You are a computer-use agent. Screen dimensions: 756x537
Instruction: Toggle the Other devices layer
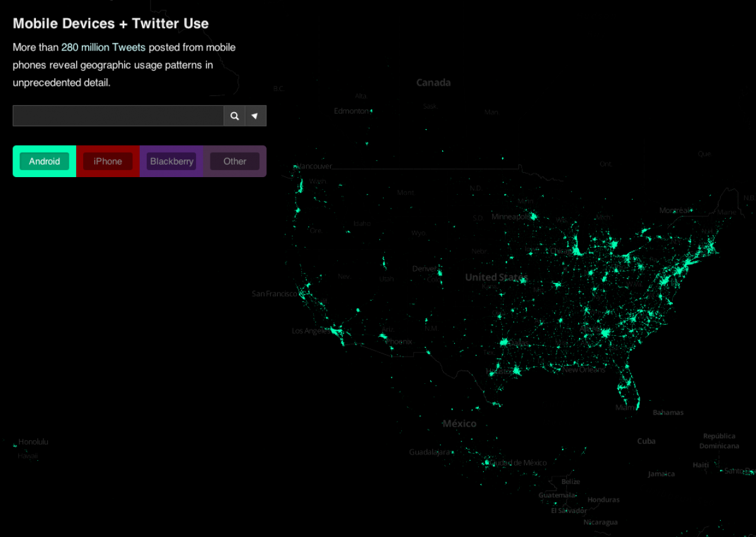pos(235,161)
